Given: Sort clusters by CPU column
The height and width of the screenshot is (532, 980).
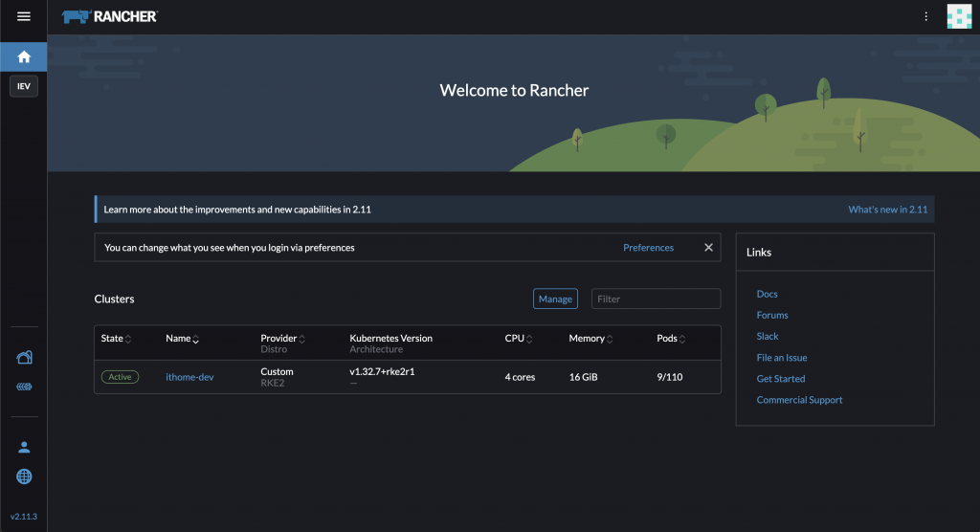Looking at the screenshot, I should [x=519, y=338].
